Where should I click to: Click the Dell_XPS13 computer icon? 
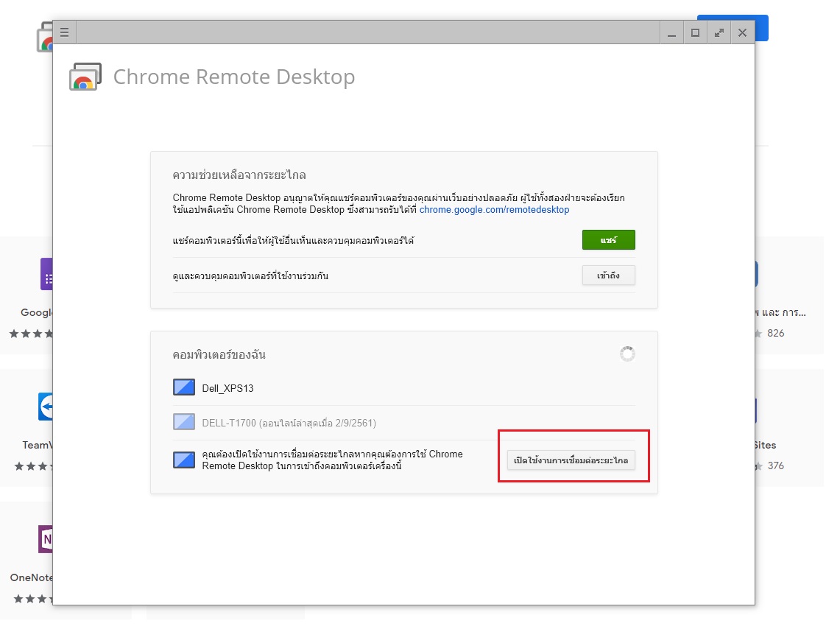(x=184, y=387)
